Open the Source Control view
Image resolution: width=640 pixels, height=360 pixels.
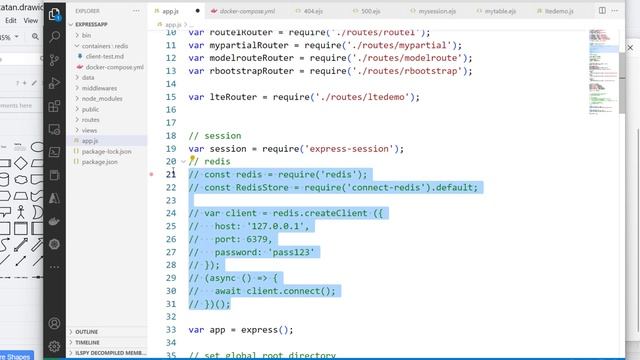click(x=54, y=60)
